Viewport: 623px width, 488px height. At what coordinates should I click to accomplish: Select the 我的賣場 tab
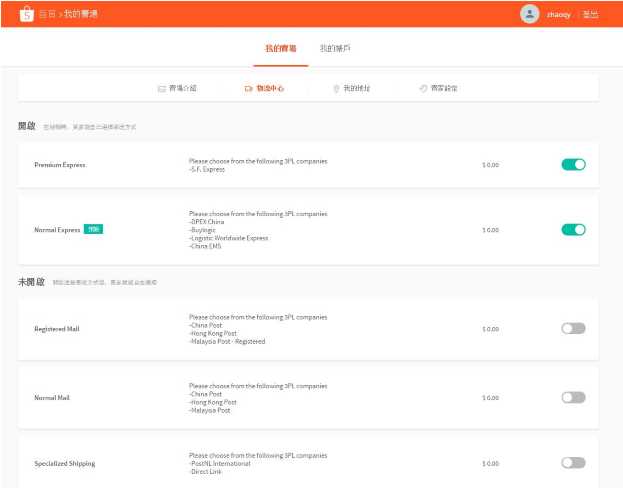coord(280,48)
